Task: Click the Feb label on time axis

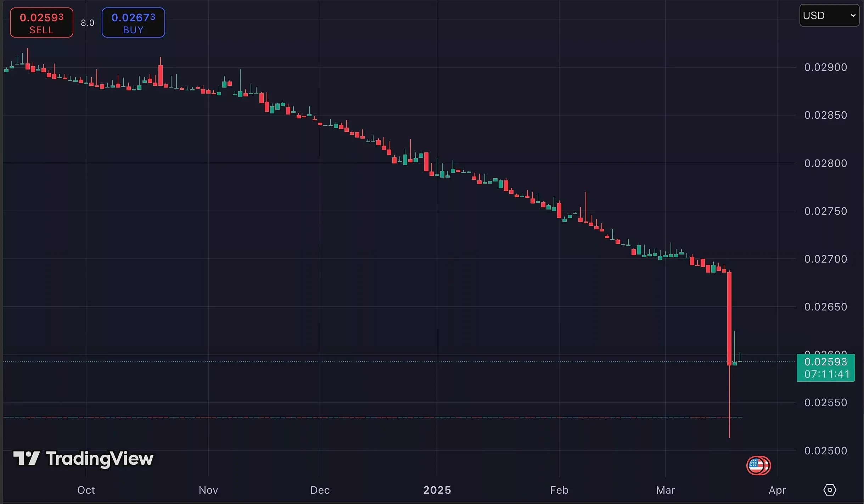Action: pyautogui.click(x=559, y=490)
